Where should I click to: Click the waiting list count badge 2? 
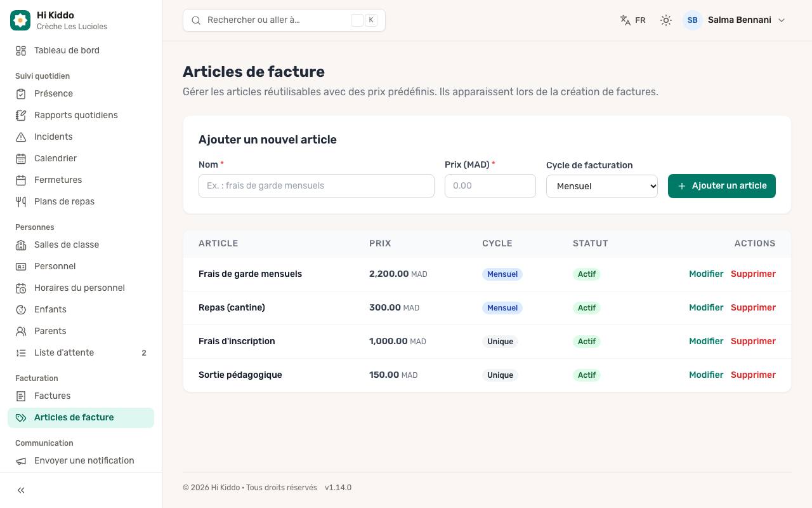[144, 353]
